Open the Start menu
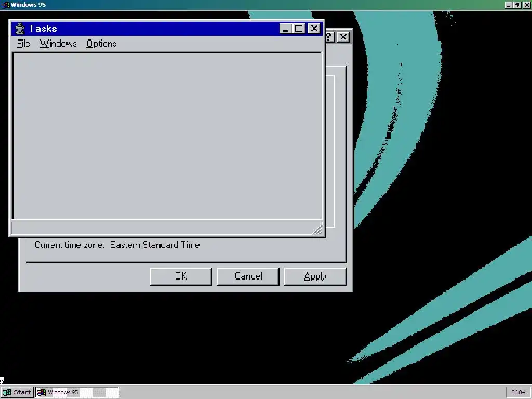The height and width of the screenshot is (399, 532). click(17, 392)
